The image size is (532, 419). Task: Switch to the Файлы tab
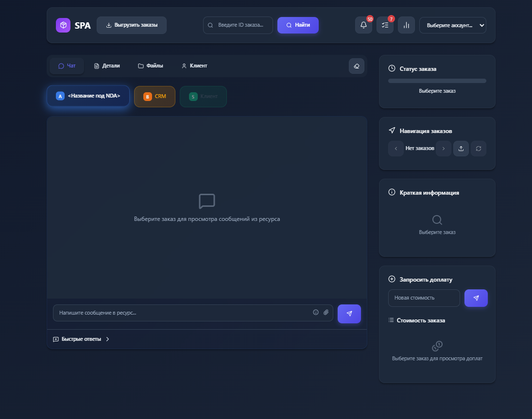pyautogui.click(x=150, y=66)
